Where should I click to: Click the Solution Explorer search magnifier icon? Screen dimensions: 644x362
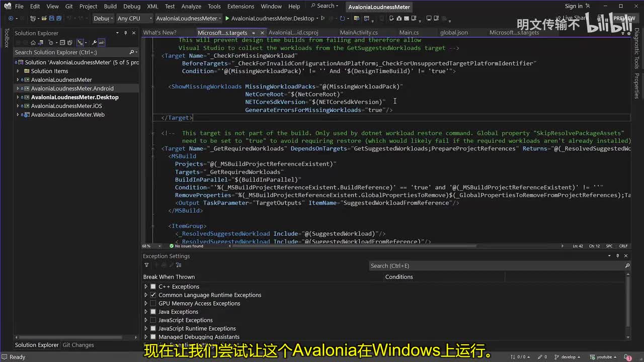coord(131,52)
